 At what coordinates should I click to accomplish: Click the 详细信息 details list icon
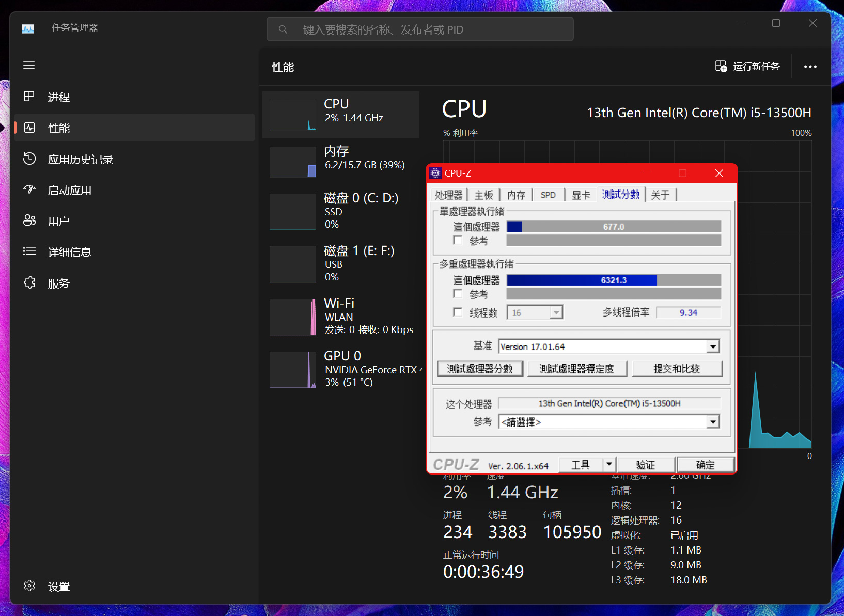[29, 251]
